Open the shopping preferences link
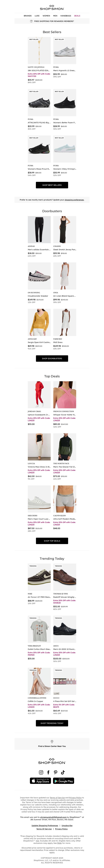 click(x=74, y=200)
